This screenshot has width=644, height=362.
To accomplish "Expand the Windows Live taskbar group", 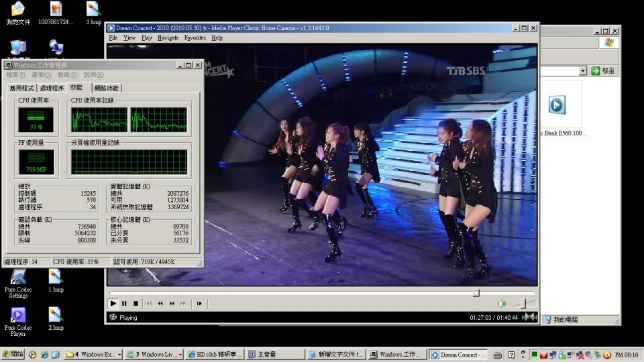I will (x=154, y=355).
